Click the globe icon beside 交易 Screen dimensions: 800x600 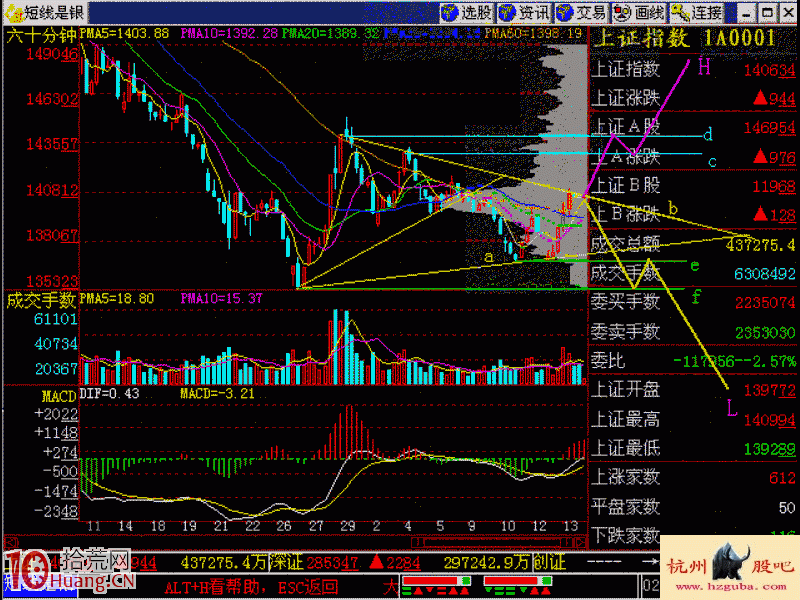click(565, 12)
